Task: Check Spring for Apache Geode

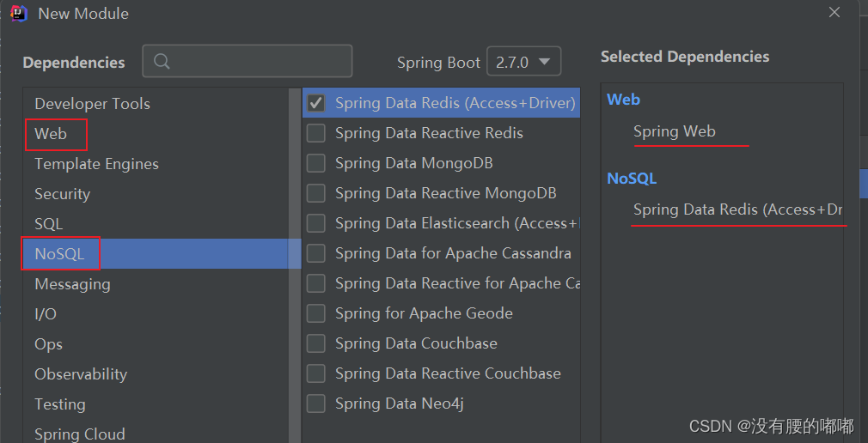Action: coord(316,313)
